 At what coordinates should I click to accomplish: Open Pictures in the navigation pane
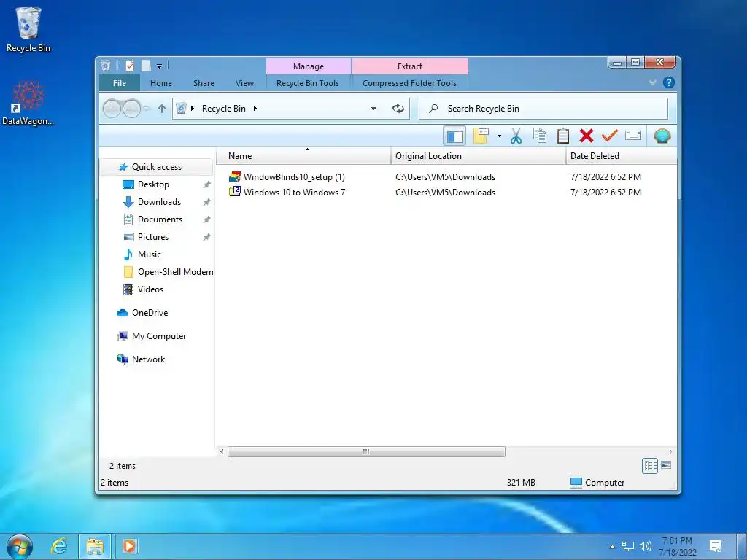(153, 237)
